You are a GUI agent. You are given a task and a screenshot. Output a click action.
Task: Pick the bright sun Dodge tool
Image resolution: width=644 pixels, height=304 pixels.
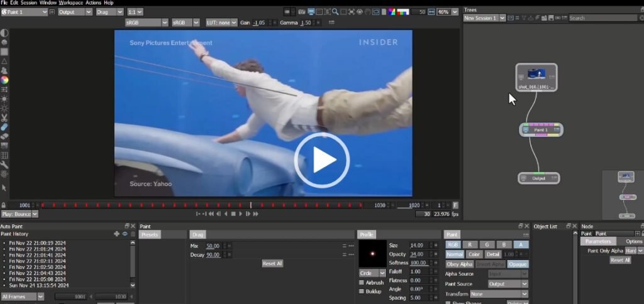[x=4, y=99]
